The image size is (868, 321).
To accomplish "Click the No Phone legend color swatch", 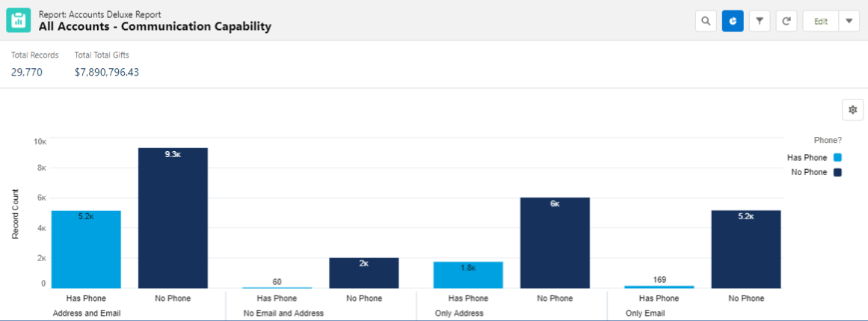I will 837,172.
